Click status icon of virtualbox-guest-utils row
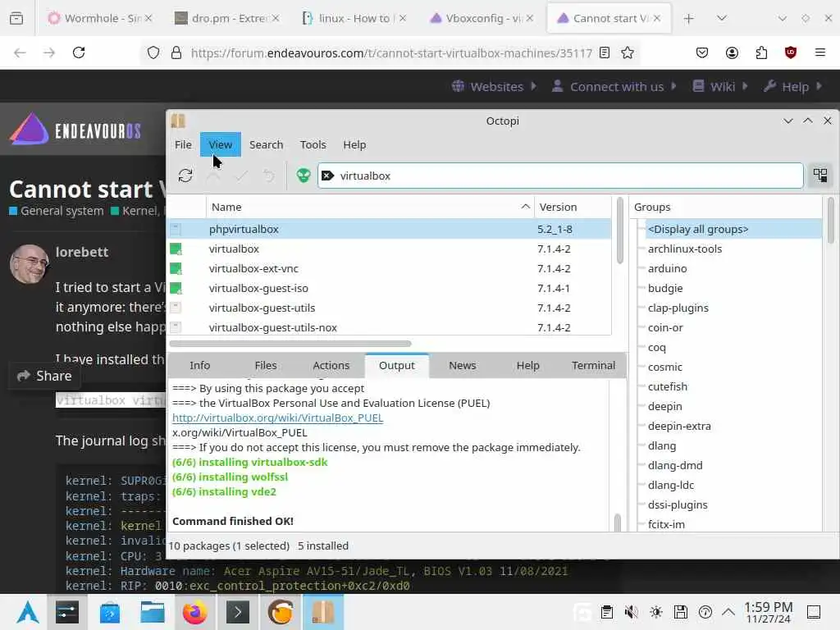Viewport: 840px width, 630px height. (176, 308)
